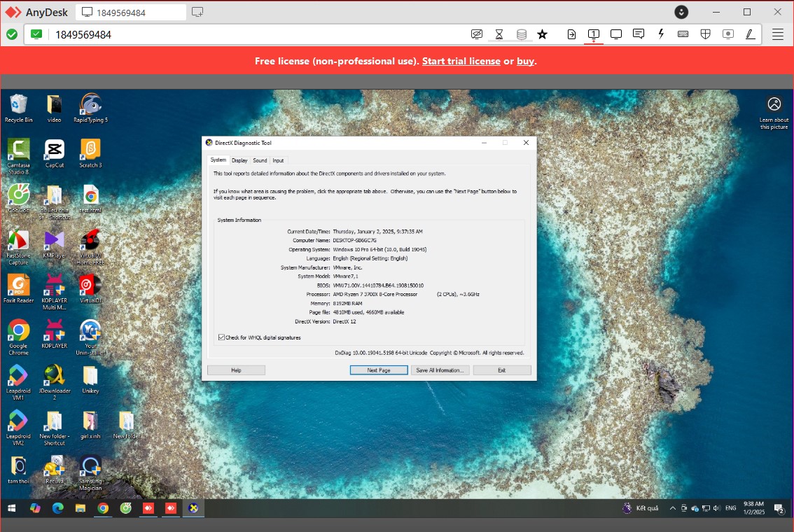Select the whiteboard pen icon
794x532 pixels.
pos(750,34)
